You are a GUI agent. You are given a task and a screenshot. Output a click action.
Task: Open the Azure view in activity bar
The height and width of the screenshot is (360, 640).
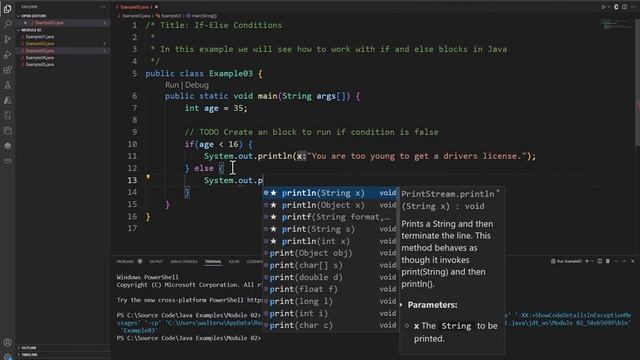[x=7, y=100]
